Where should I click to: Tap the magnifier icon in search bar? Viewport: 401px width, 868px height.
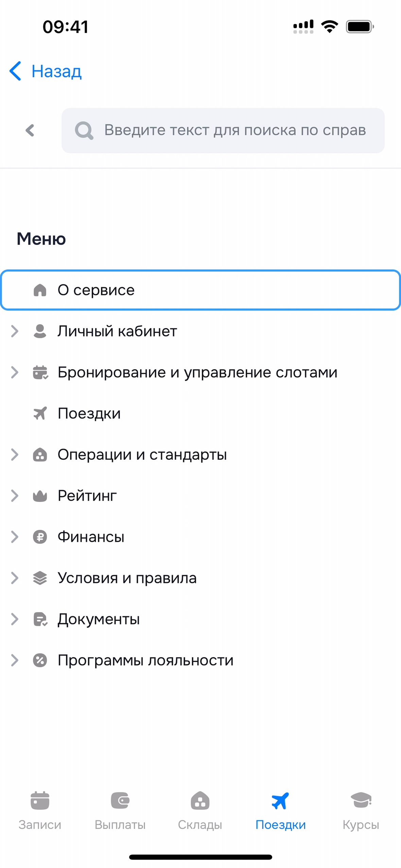[x=84, y=130]
